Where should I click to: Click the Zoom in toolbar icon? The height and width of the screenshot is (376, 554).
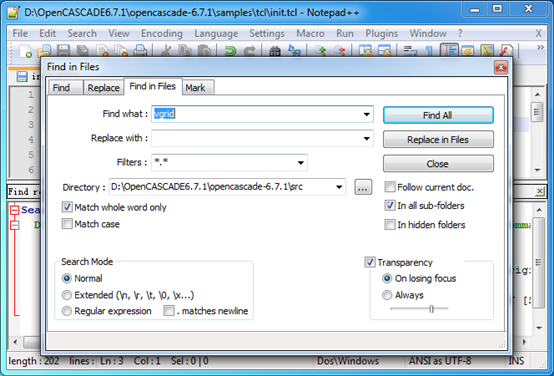coord(320,51)
